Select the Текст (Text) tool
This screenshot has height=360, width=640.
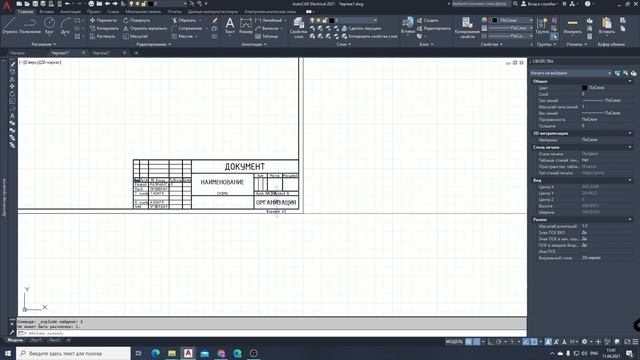click(x=230, y=25)
